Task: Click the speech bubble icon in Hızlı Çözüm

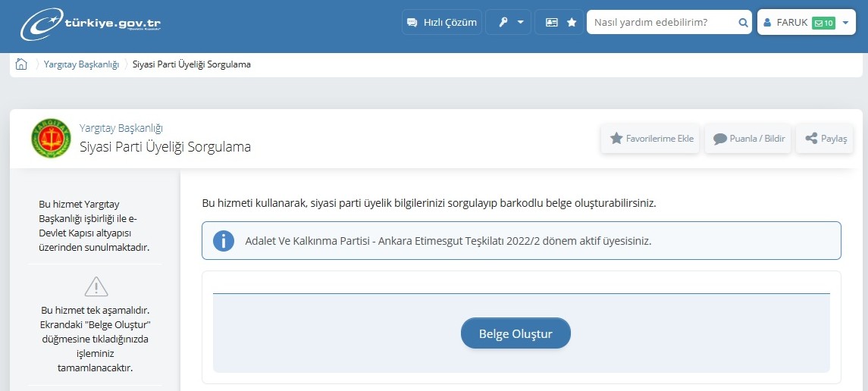Action: 412,23
